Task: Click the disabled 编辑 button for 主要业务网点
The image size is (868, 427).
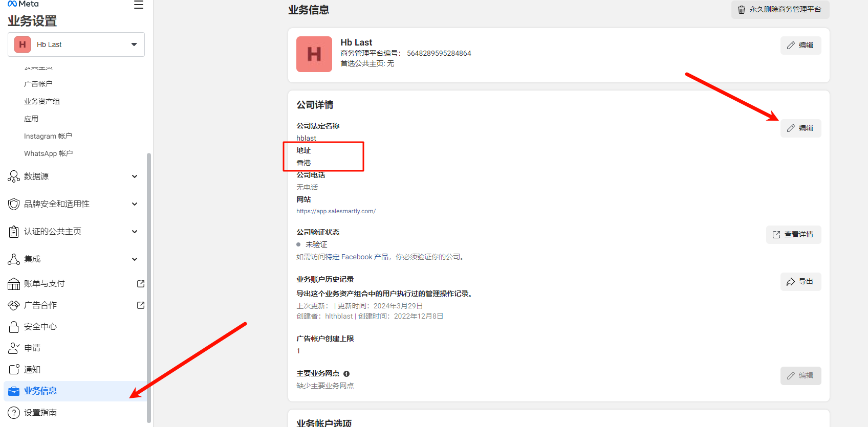Action: coord(800,376)
